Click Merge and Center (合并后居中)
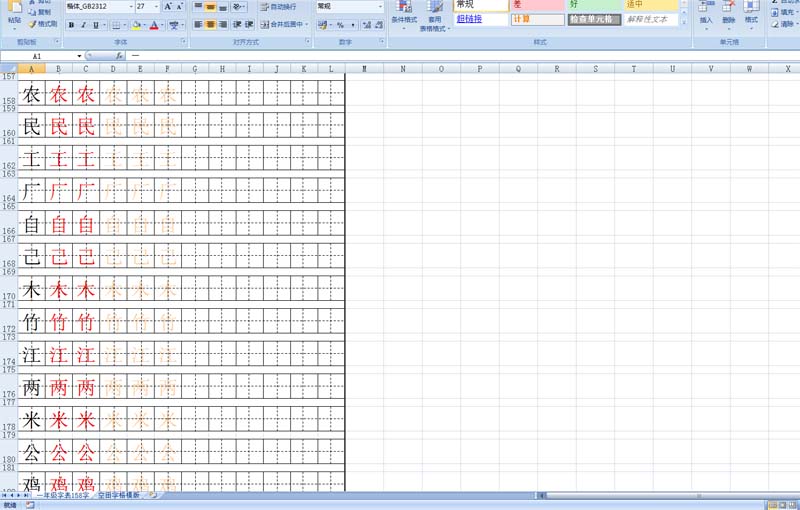 [283, 25]
